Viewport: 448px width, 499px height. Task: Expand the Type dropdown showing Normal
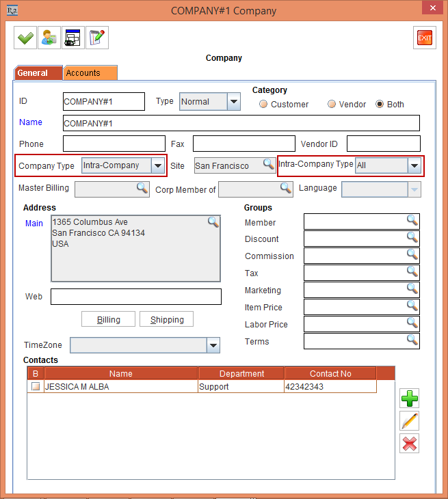click(234, 102)
